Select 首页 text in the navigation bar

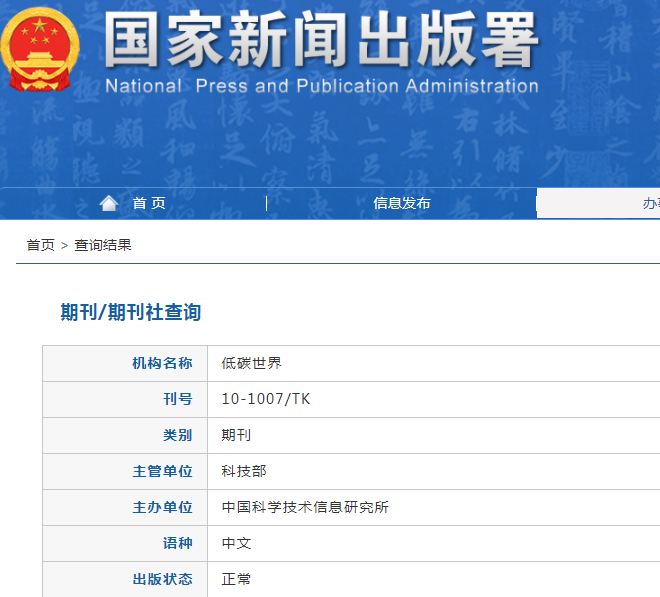pos(149,203)
